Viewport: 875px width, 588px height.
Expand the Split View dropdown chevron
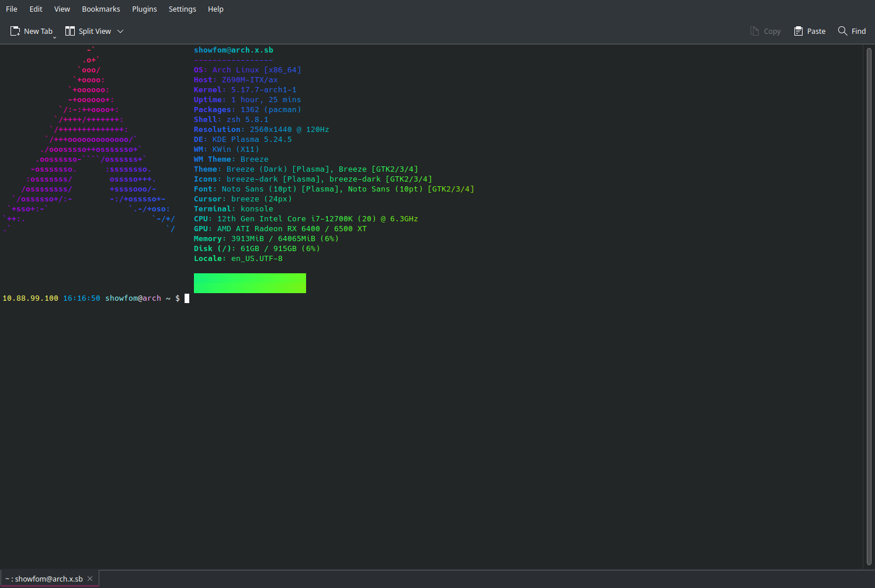pyautogui.click(x=120, y=32)
